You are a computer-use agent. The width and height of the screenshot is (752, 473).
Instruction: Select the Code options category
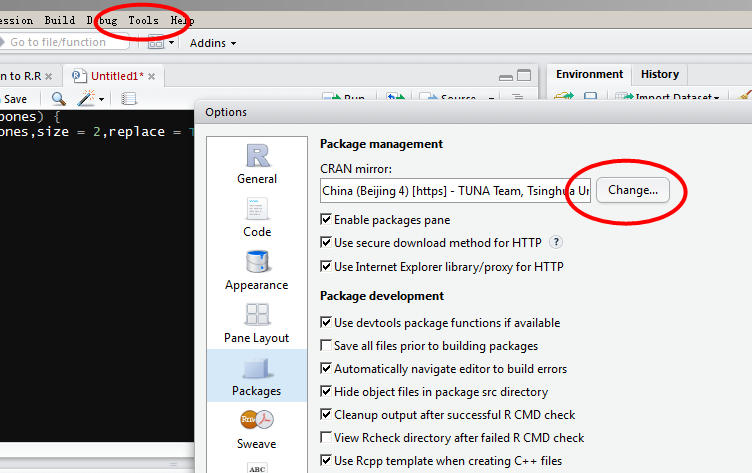(x=257, y=217)
